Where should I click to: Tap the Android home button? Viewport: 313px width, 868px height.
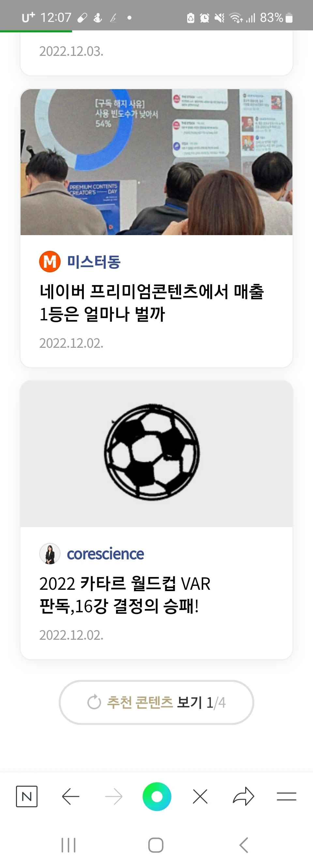[156, 845]
